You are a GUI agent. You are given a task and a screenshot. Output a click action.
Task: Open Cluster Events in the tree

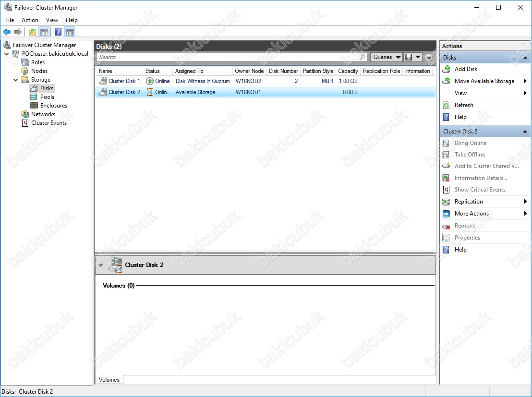(49, 123)
